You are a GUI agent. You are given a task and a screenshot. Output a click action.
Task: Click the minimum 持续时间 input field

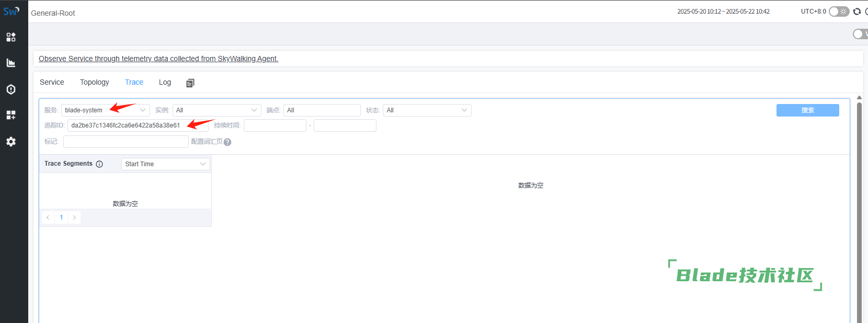(x=275, y=125)
